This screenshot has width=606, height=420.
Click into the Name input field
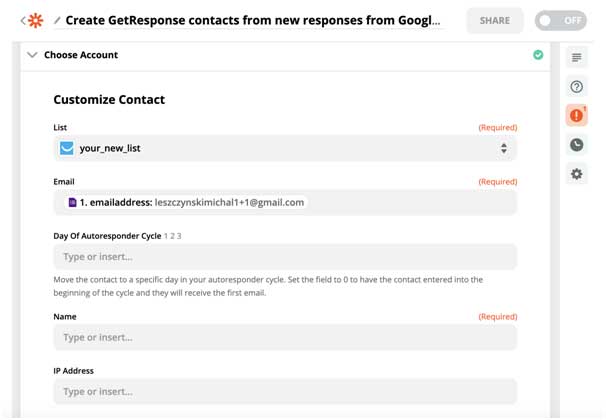point(285,338)
